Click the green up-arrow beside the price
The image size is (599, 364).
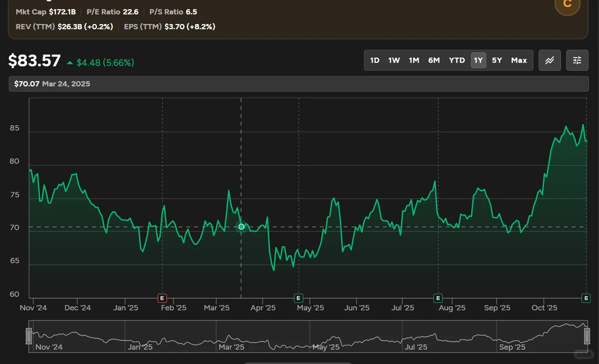[x=70, y=62]
